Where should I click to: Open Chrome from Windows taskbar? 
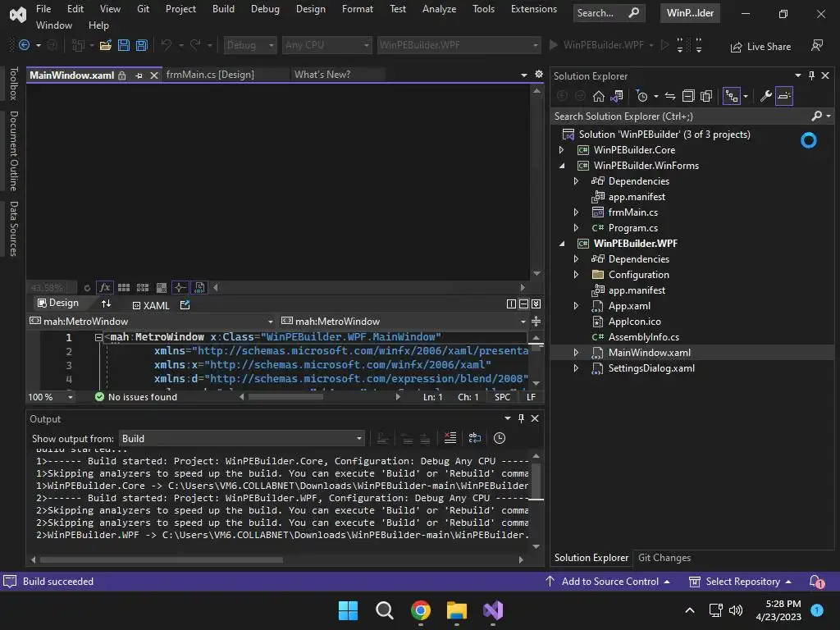click(421, 610)
